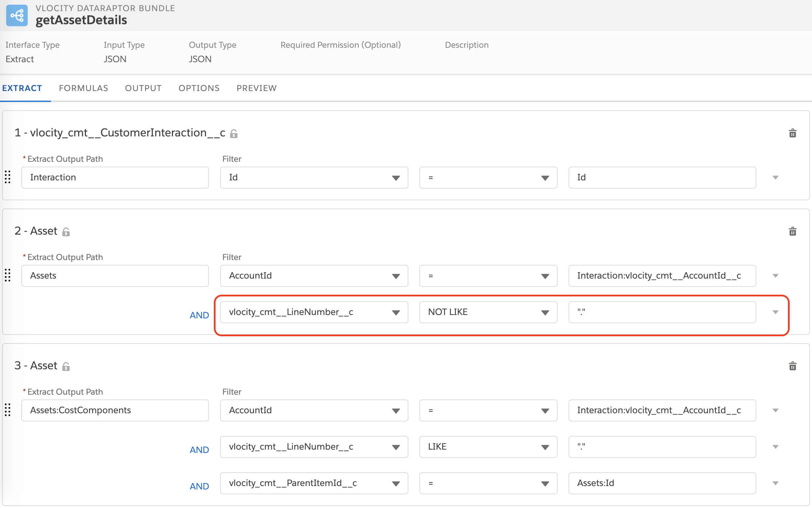The width and height of the screenshot is (812, 508).
Task: Switch to the PREVIEW tab
Action: coord(256,88)
